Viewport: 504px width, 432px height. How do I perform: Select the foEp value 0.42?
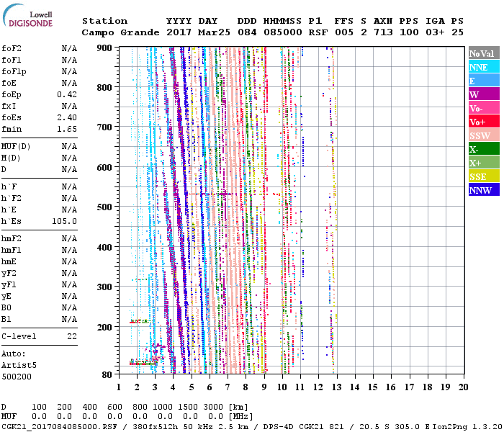point(67,94)
